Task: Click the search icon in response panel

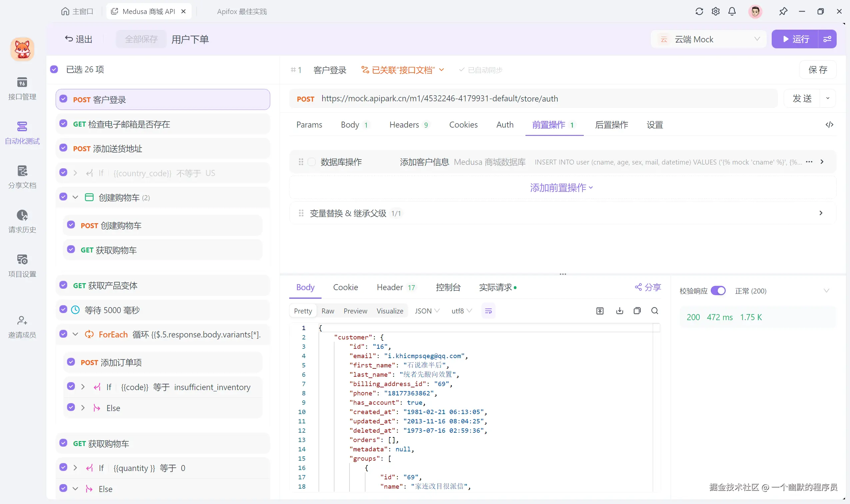Action: coord(655,311)
